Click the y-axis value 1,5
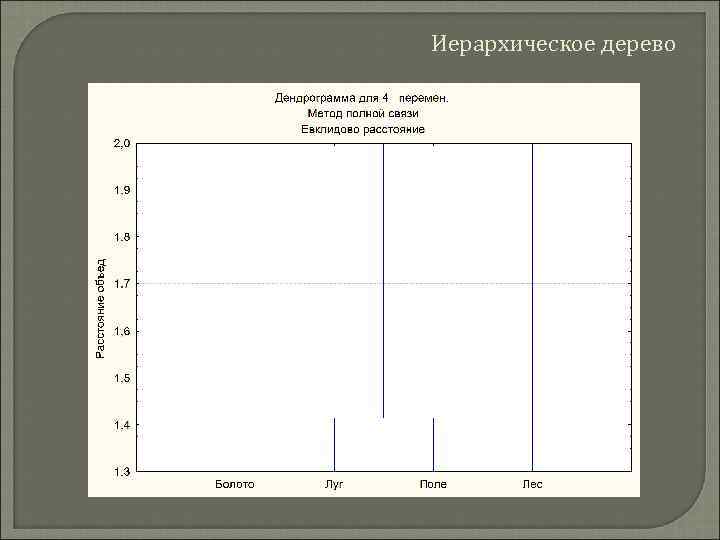The image size is (720, 540). (122, 378)
